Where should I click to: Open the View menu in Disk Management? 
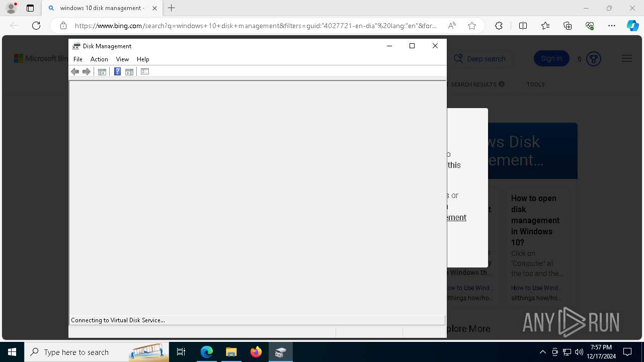(x=122, y=59)
